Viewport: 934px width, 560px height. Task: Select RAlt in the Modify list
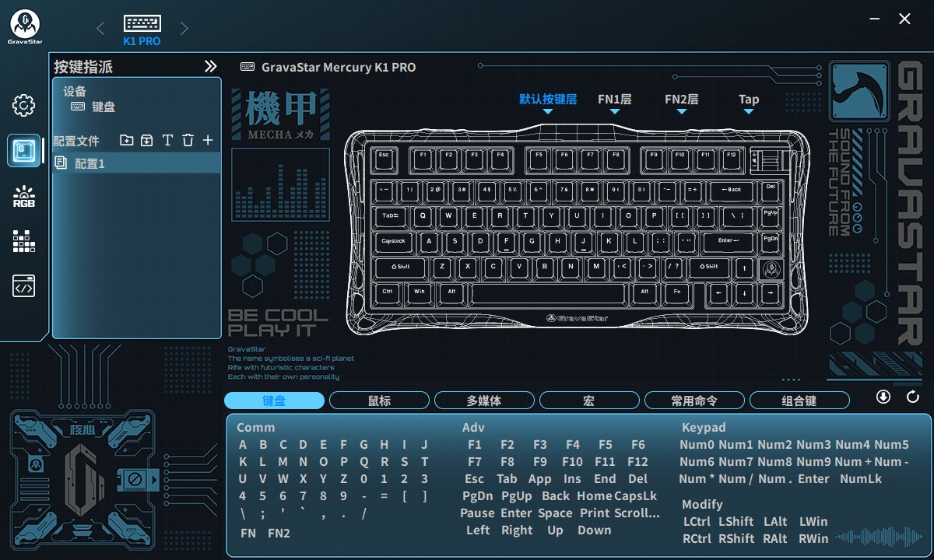coord(775,539)
